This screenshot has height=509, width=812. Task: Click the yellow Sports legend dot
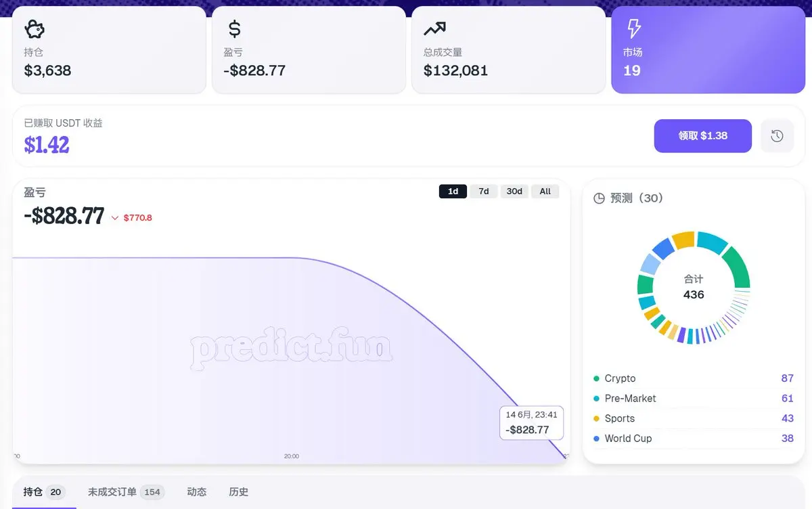coord(596,418)
